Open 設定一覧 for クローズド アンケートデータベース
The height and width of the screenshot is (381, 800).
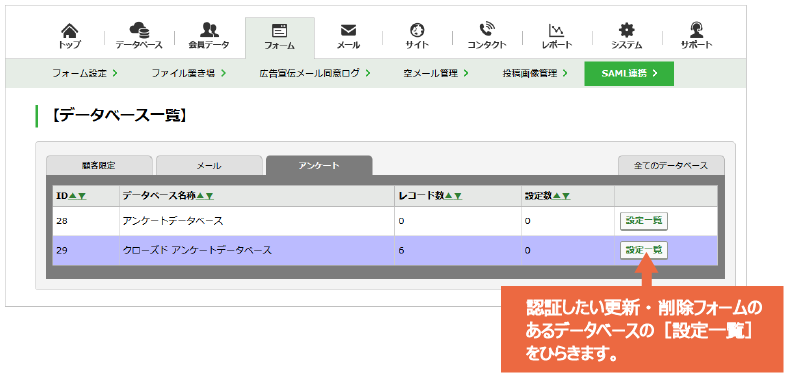pyautogui.click(x=644, y=250)
